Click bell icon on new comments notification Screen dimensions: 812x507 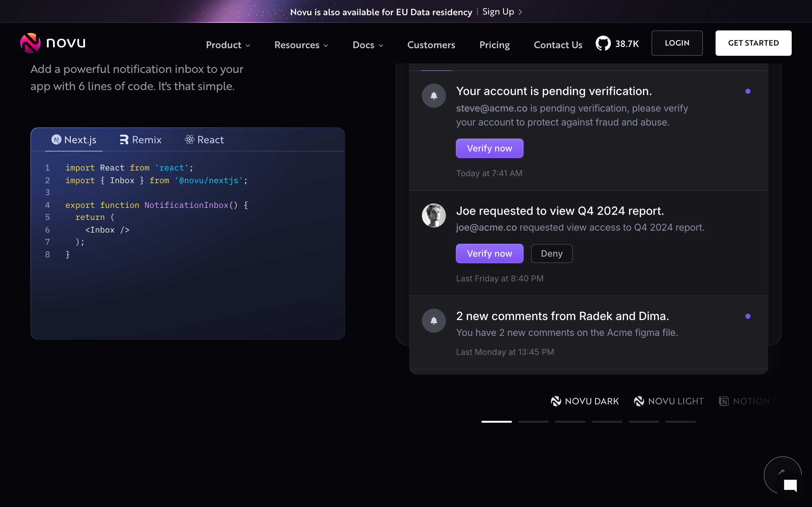[434, 321]
